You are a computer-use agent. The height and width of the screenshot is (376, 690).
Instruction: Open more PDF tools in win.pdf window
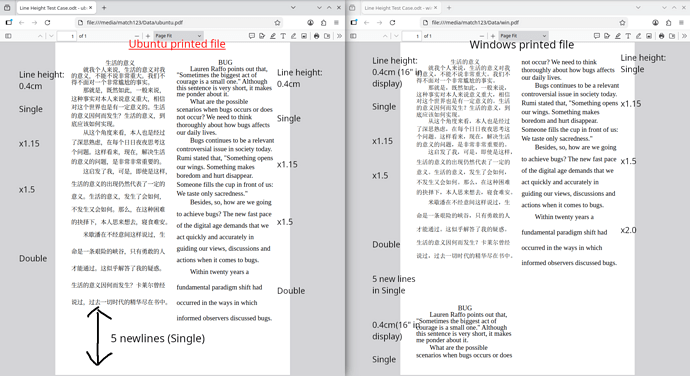coord(684,36)
